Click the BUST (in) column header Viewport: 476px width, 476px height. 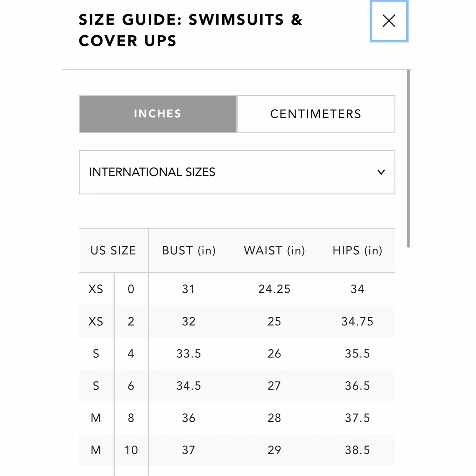pyautogui.click(x=189, y=251)
